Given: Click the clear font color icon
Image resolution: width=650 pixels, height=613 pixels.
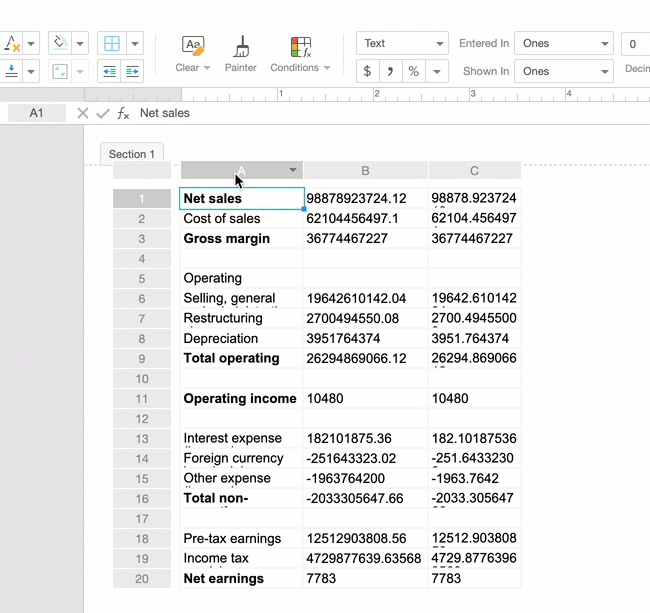Looking at the screenshot, I should coord(12,43).
